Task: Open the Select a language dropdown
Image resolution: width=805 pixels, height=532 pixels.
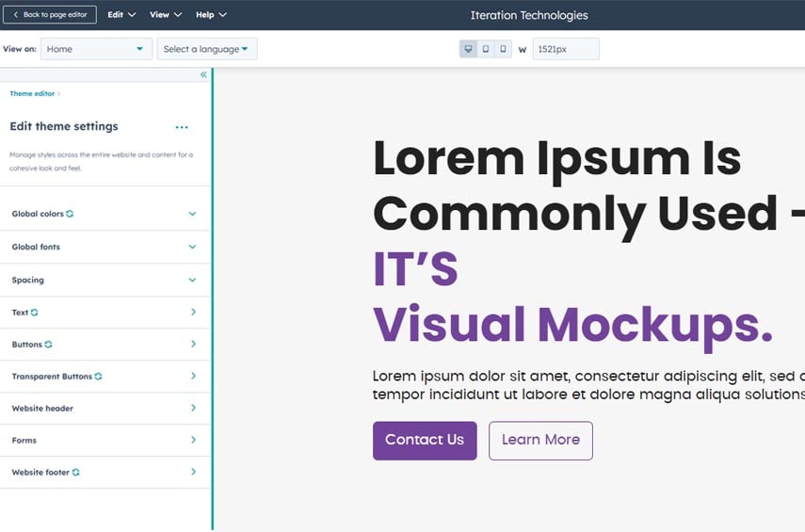Action: pos(207,49)
